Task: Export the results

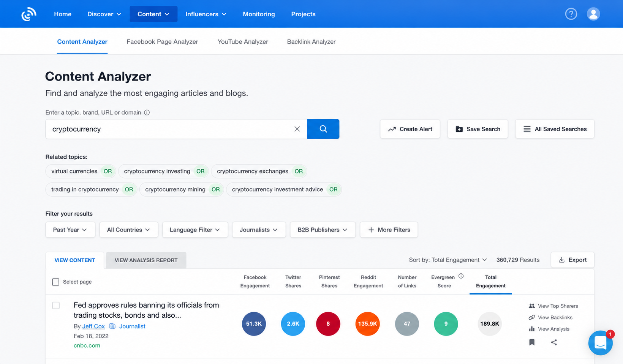Action: click(572, 260)
